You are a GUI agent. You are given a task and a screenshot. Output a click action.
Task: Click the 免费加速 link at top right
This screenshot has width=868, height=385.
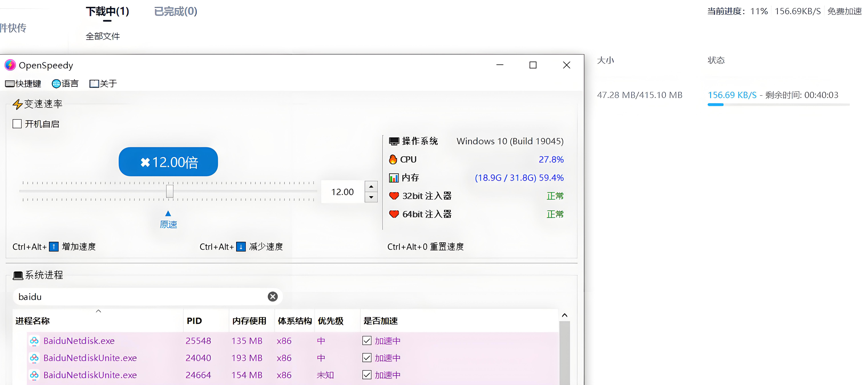click(x=844, y=11)
